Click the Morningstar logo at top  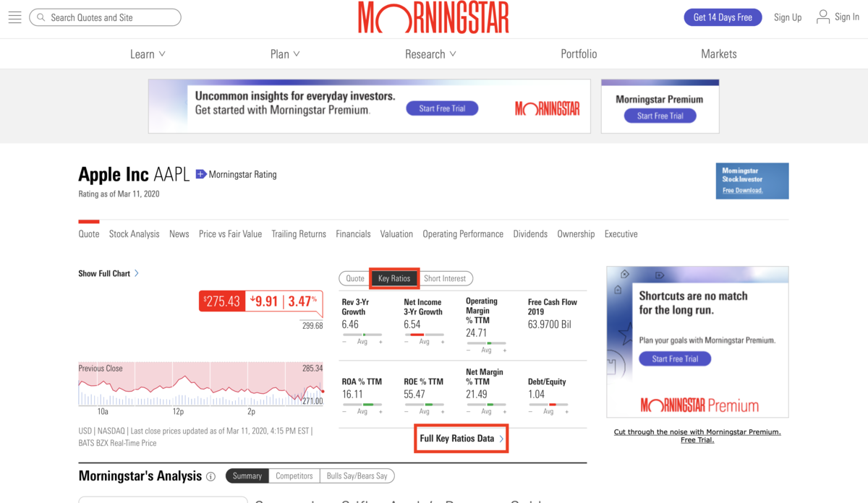(433, 17)
